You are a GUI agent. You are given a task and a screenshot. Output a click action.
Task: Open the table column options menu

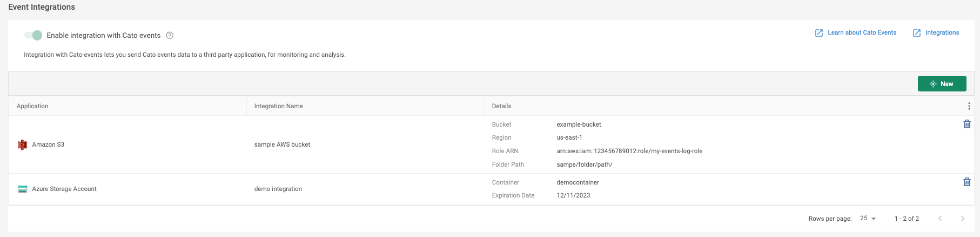[969, 106]
